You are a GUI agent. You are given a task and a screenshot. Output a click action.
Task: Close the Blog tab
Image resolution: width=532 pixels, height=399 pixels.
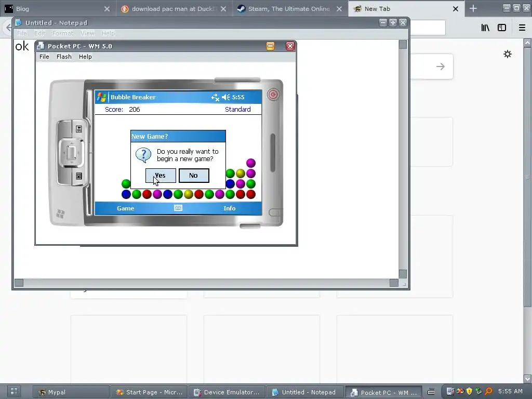(x=107, y=9)
